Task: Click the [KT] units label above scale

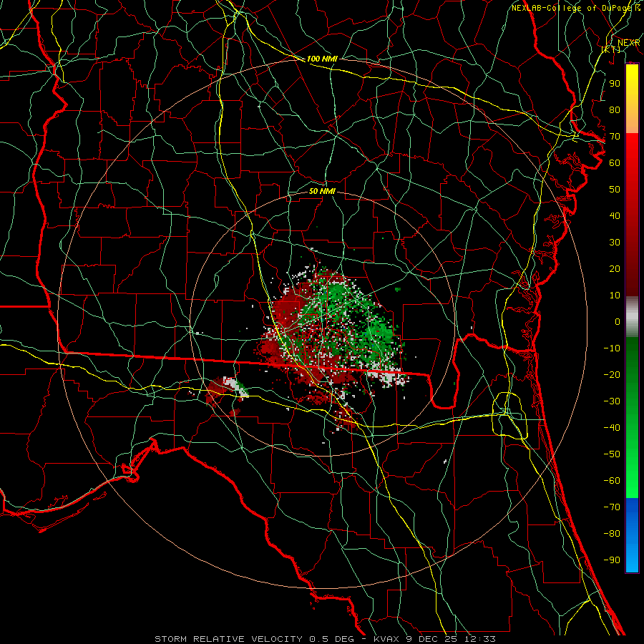Action: (611, 49)
